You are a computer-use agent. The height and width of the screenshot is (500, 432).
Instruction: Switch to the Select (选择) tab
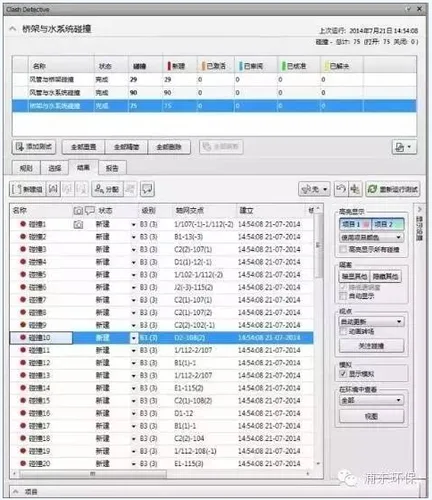pyautogui.click(x=55, y=168)
